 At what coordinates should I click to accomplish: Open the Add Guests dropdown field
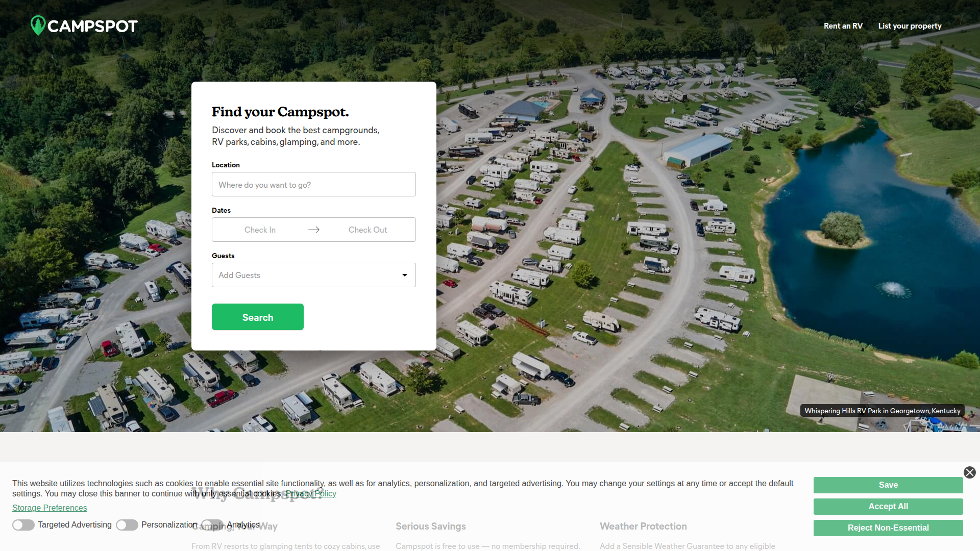(314, 275)
